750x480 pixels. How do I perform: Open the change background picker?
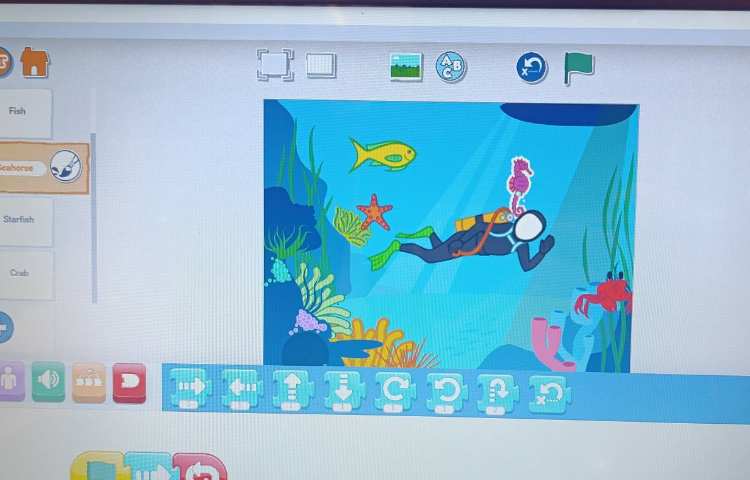click(x=406, y=67)
